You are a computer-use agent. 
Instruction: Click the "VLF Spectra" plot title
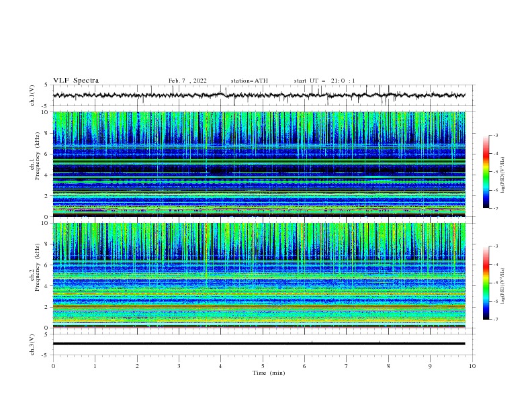point(76,81)
